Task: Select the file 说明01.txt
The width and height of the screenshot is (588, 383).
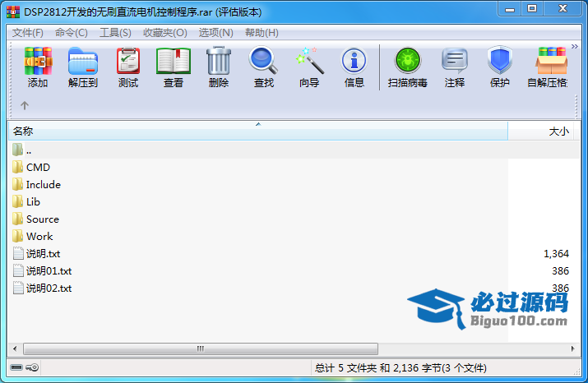Action: 43,270
